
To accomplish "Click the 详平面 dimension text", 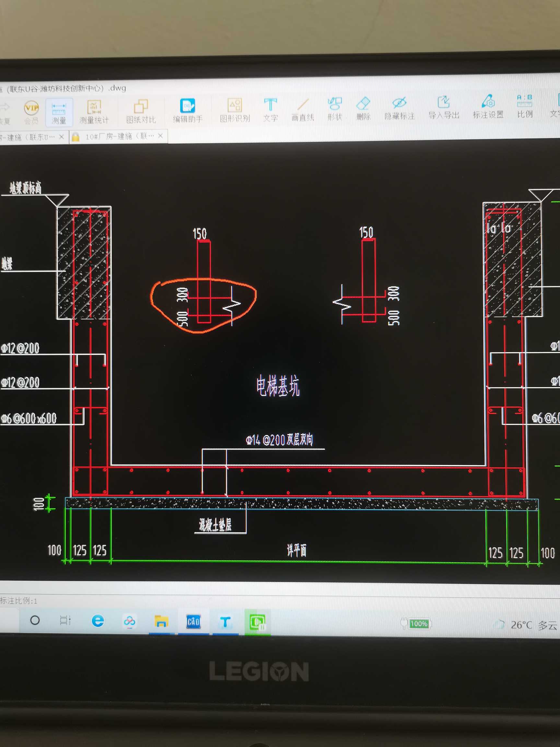I will point(297,551).
